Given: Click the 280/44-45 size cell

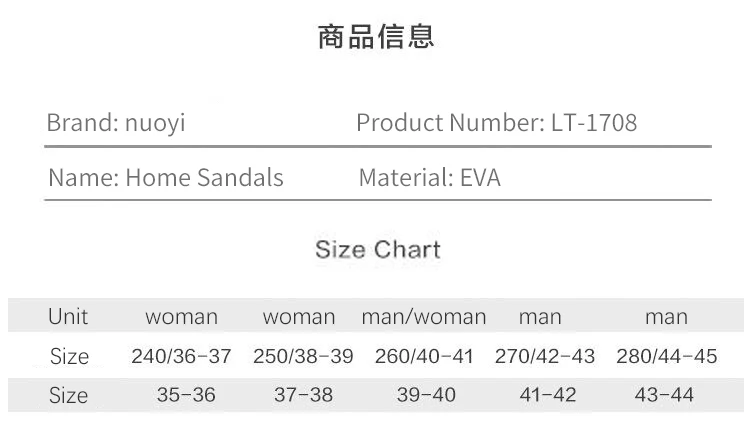Looking at the screenshot, I should pos(667,356).
